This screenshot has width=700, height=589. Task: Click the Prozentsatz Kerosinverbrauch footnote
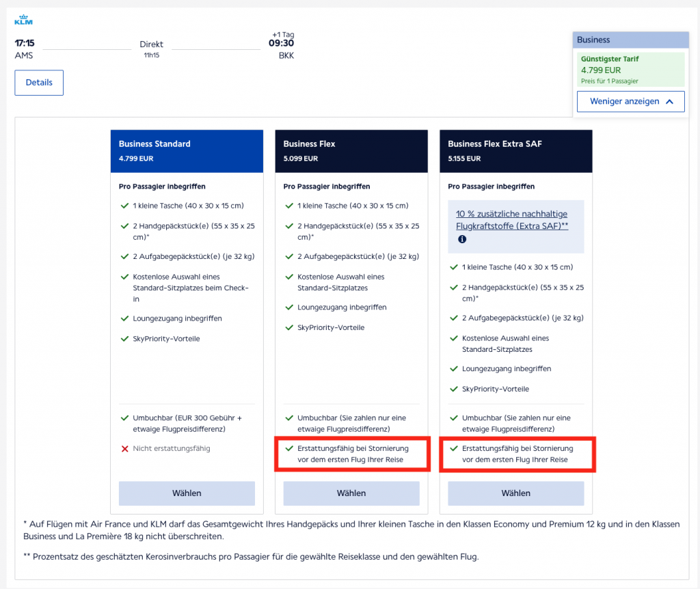(x=251, y=557)
